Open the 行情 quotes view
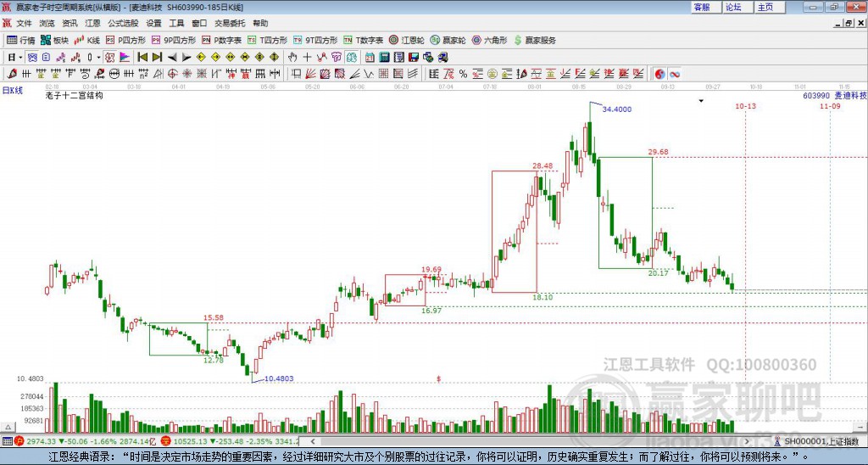This screenshot has height=465, width=868. pos(21,41)
